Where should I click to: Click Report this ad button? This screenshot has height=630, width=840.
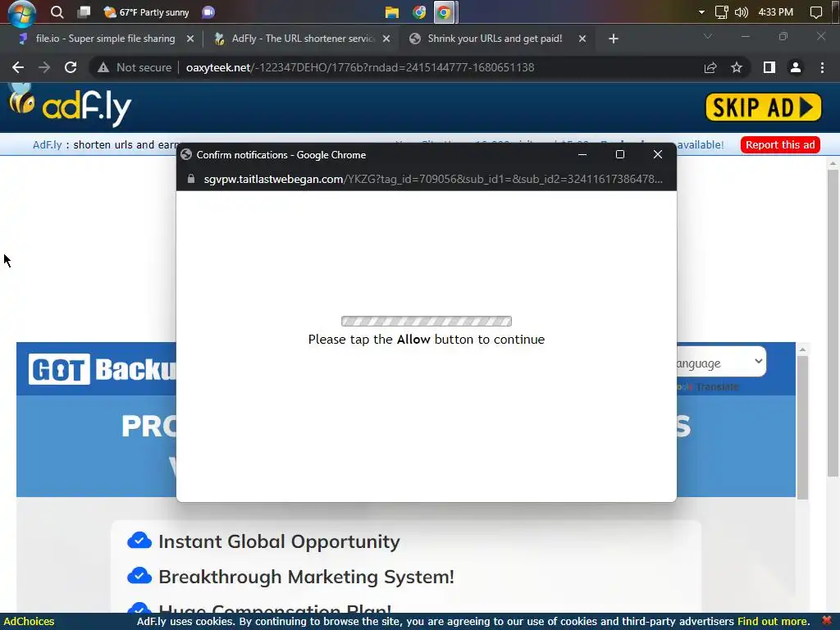pos(780,144)
